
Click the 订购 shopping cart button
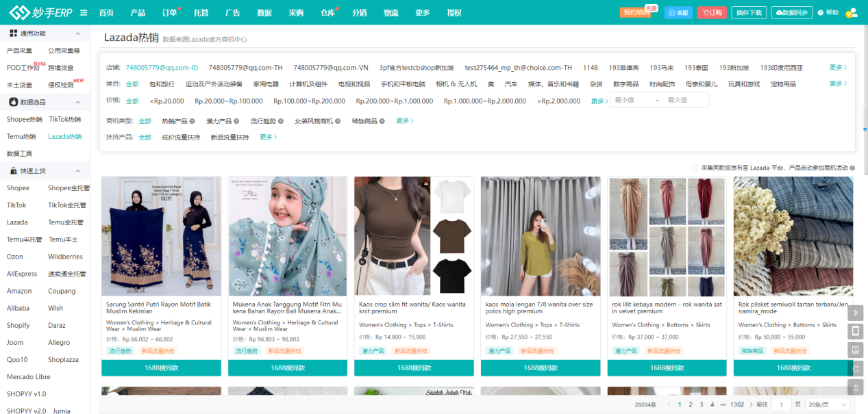tap(712, 12)
